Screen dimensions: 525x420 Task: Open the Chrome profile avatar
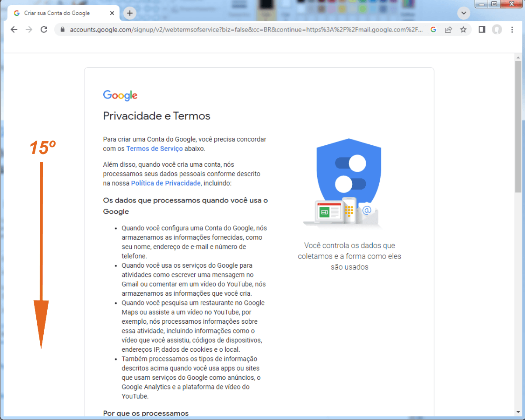click(x=497, y=29)
